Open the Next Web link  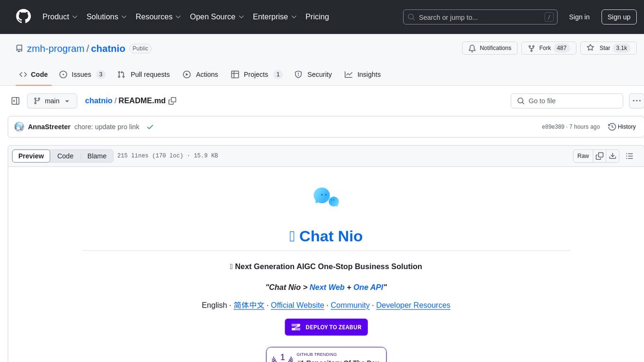click(x=327, y=287)
